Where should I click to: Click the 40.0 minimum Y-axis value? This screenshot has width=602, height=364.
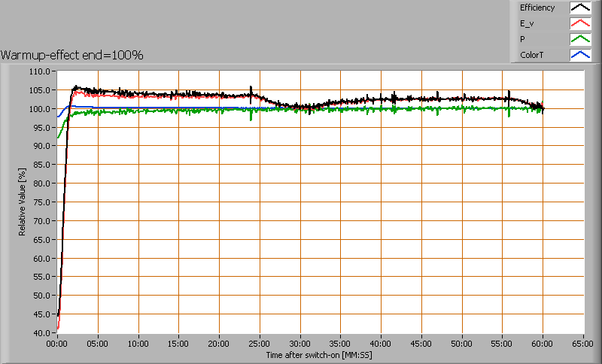click(x=41, y=332)
